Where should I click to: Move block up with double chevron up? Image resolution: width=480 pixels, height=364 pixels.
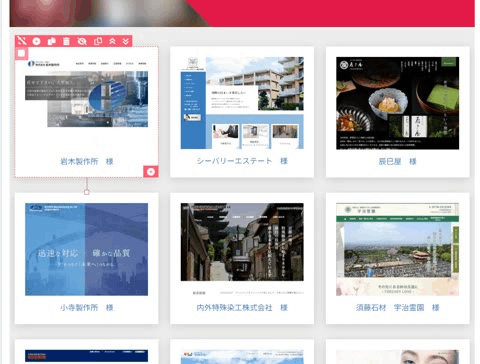pyautogui.click(x=112, y=41)
